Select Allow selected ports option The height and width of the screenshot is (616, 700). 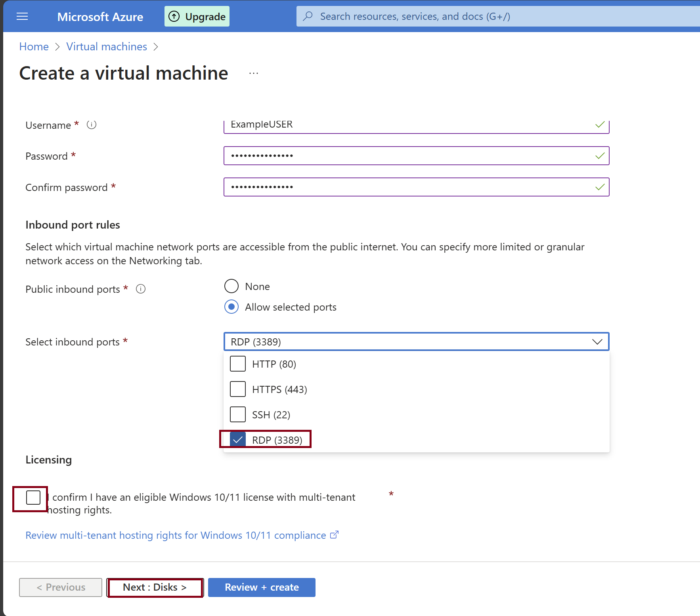tap(231, 307)
